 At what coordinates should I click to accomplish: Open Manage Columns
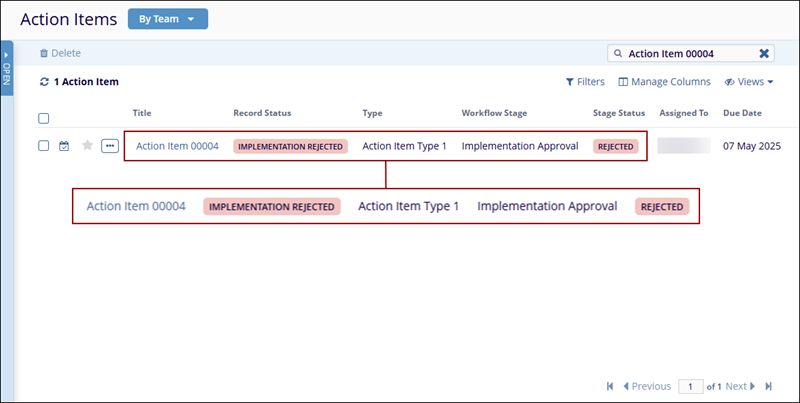coord(665,82)
